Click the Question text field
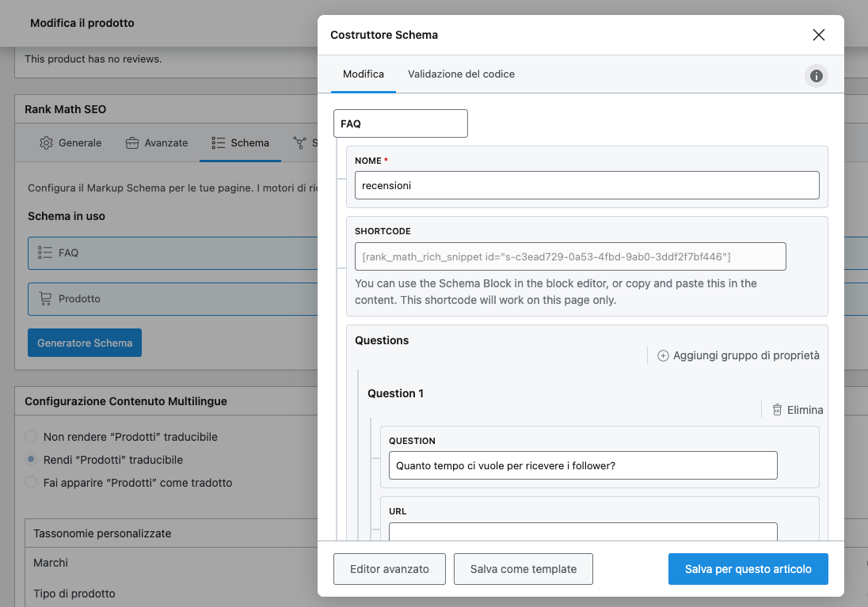This screenshot has width=868, height=607. coord(582,466)
